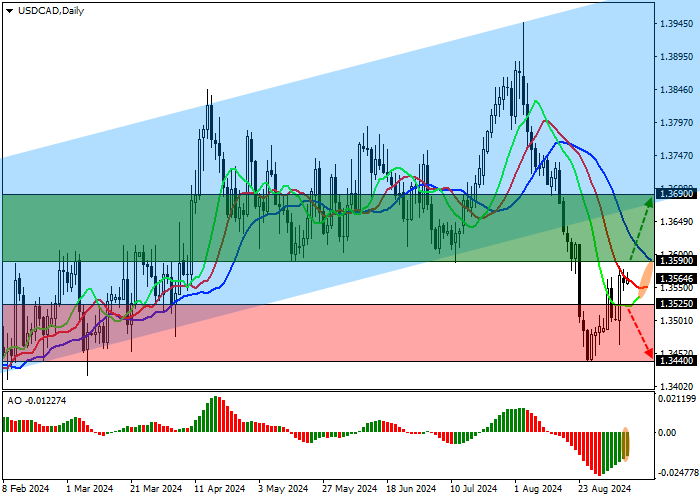The width and height of the screenshot is (700, 500).
Task: Select the AO scale value -0.024778
Action: (x=678, y=472)
